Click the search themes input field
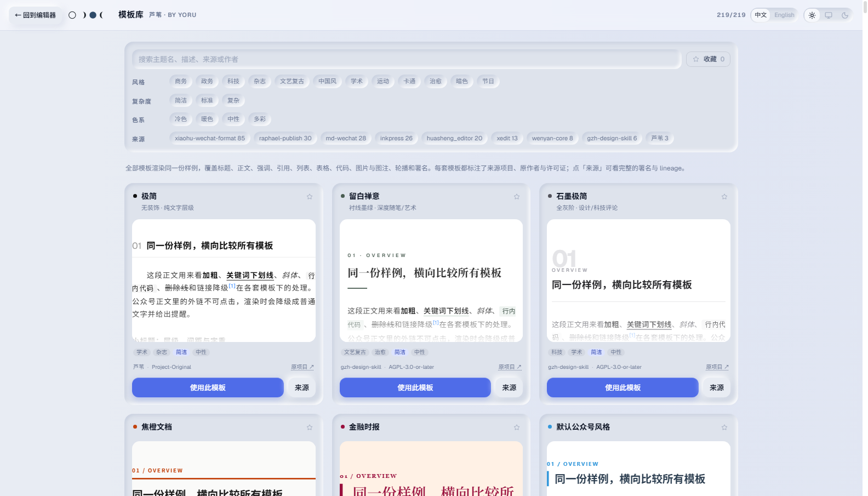The width and height of the screenshot is (868, 496). [x=406, y=59]
